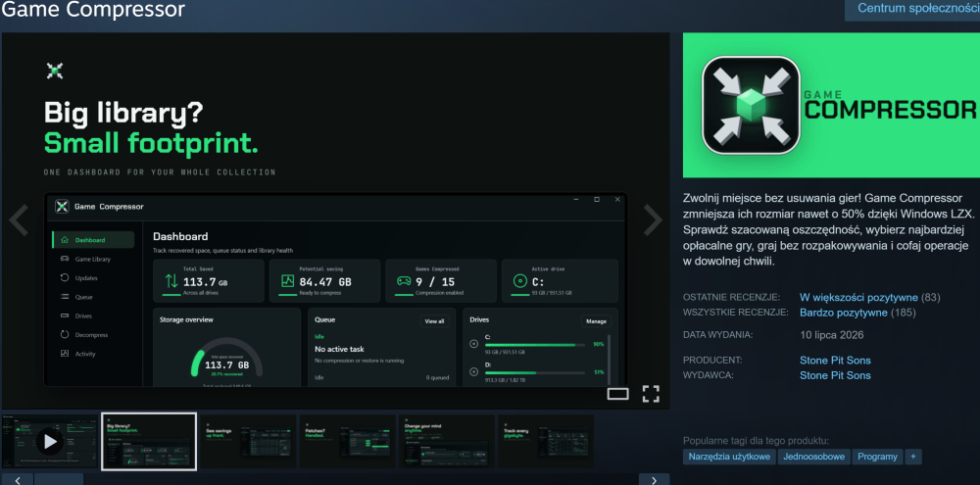
Task: Click the Activity chart icon in sidebar
Action: click(x=65, y=354)
